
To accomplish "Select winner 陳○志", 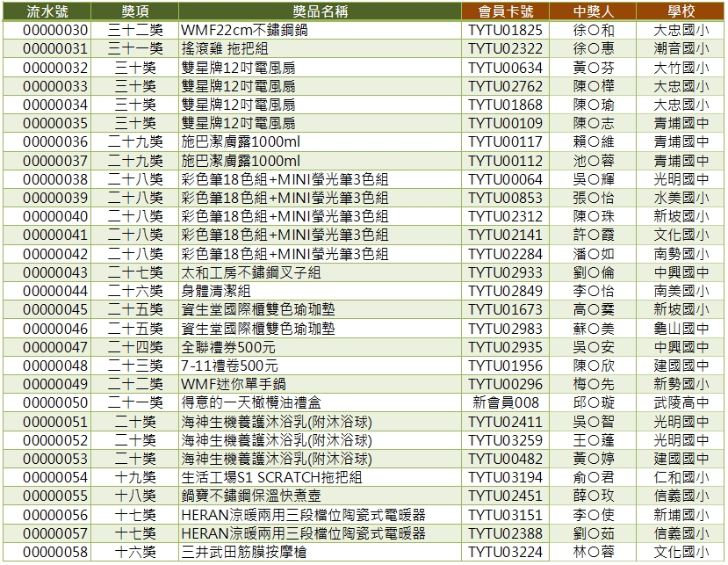I will (x=594, y=124).
